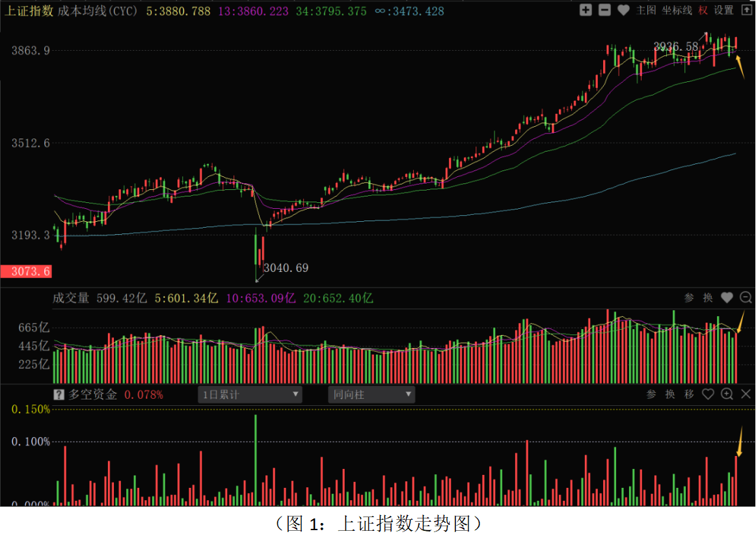
Task: Click the plus zoom-in icon in main chart header
Action: tap(586, 10)
